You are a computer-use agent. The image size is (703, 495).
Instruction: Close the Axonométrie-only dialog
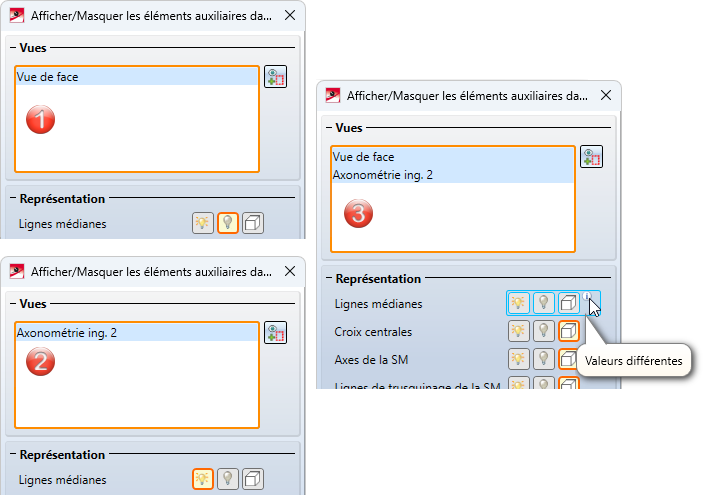point(290,271)
